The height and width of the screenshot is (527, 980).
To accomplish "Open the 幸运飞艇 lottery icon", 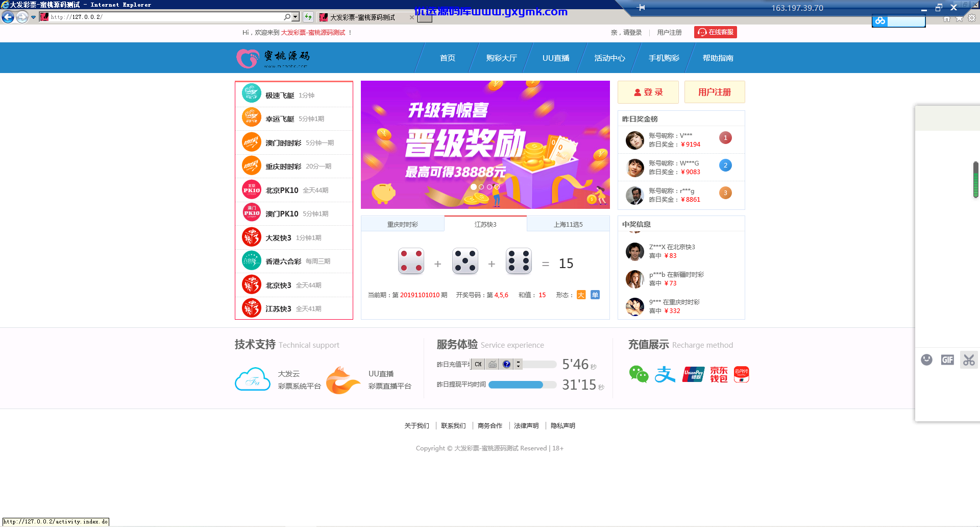I will [x=252, y=117].
